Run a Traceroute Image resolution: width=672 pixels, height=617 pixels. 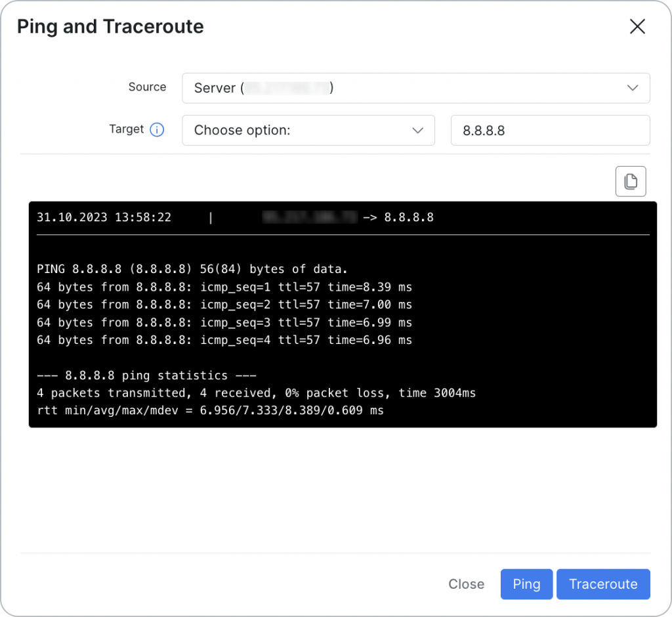tap(603, 584)
